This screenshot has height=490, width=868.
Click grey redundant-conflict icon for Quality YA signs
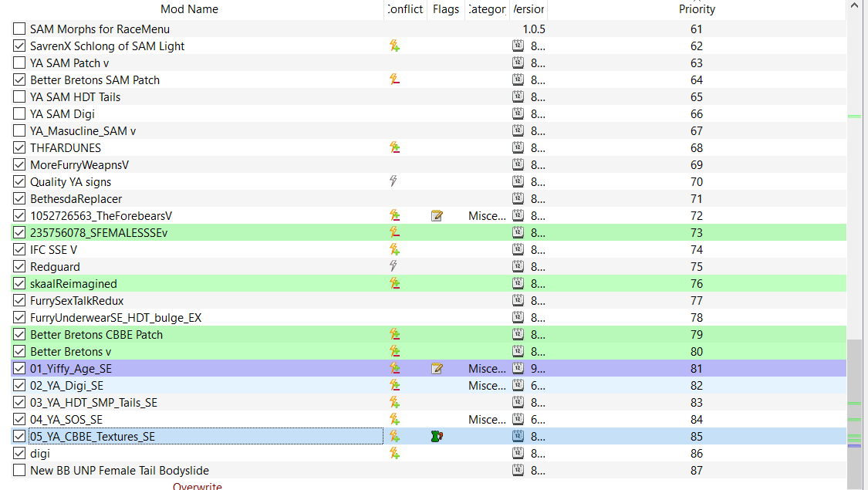pos(393,181)
